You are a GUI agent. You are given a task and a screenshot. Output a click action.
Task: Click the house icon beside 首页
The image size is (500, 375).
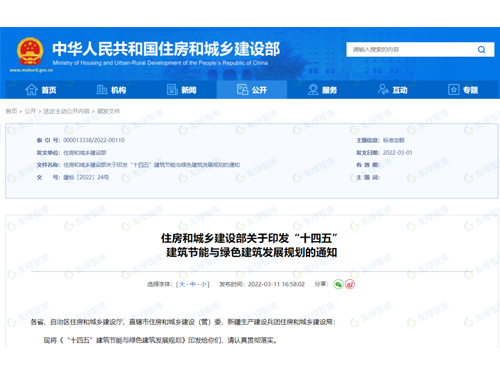(31, 90)
